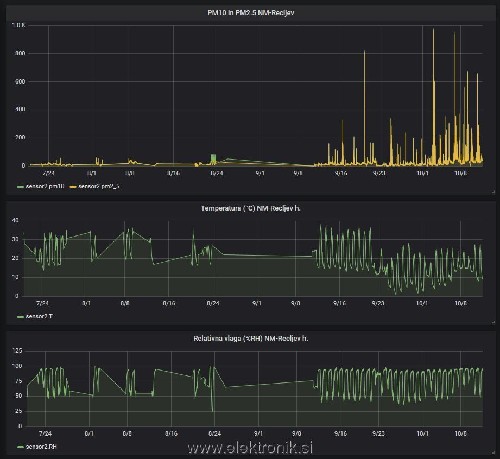Toggle the sensor2 RH legend series
This screenshot has width=500, height=459.
[41, 446]
